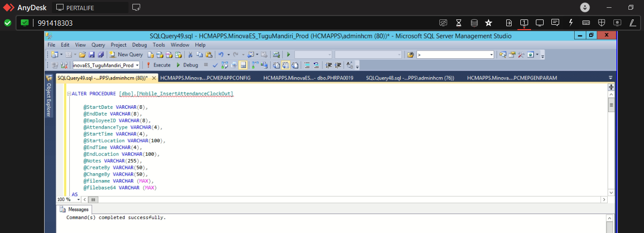Click the Undo arrow icon
The image size is (644, 233).
[x=221, y=54]
